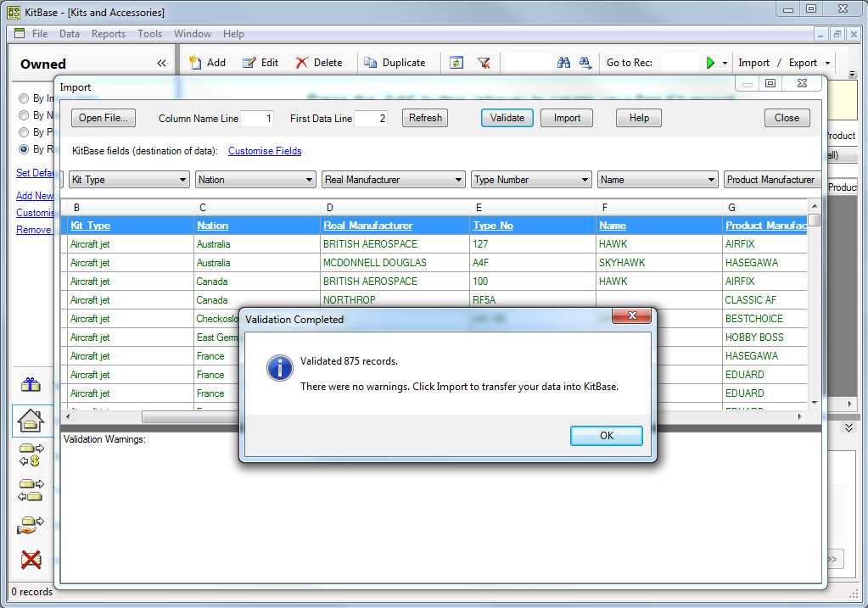
Task: Click the gift box icon in the sidebar
Action: pos(31,384)
